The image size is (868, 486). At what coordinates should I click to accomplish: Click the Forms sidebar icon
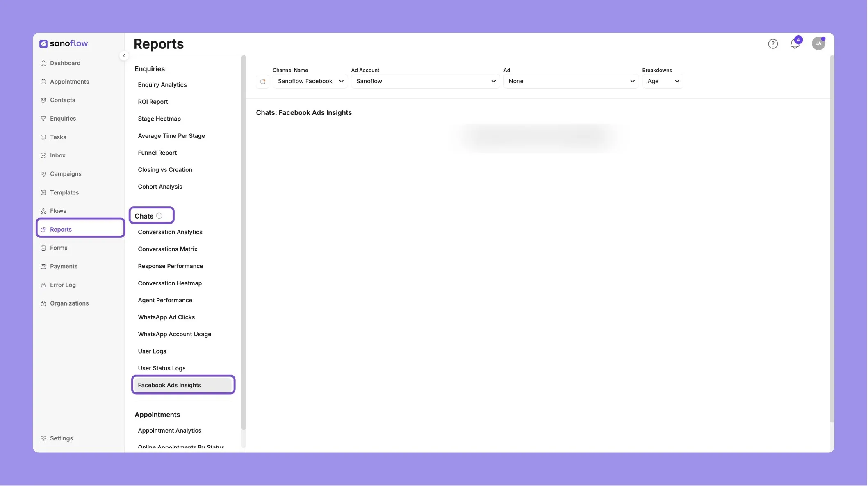click(x=43, y=248)
